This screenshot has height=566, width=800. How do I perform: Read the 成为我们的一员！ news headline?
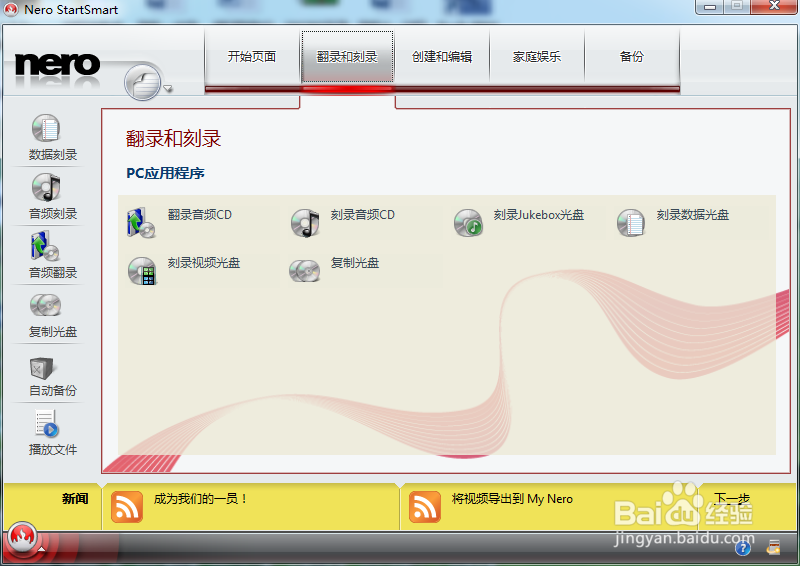[x=201, y=499]
